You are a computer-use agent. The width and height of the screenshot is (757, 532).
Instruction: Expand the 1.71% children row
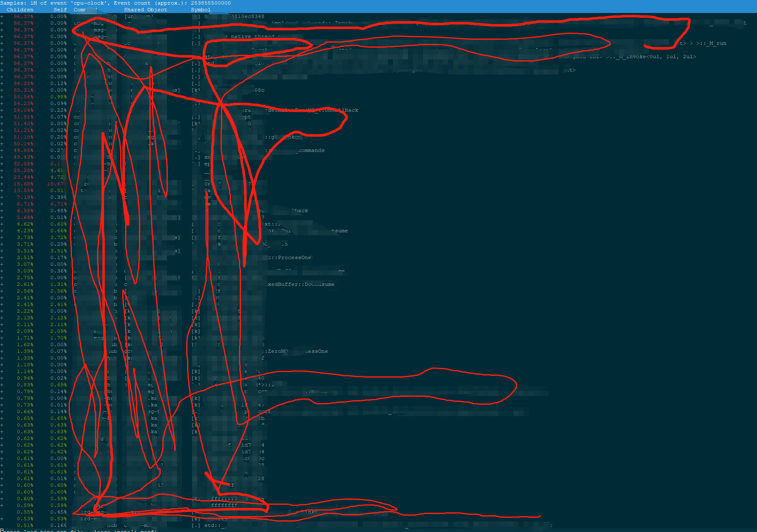tap(2, 338)
